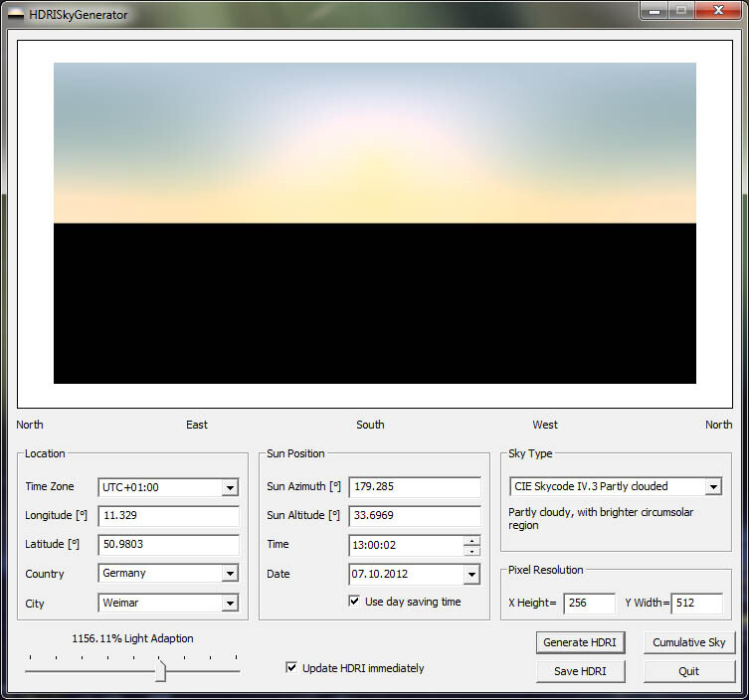Screen dimensions: 749x700
Task: Increase time with the up spinner arrow
Action: 471,541
